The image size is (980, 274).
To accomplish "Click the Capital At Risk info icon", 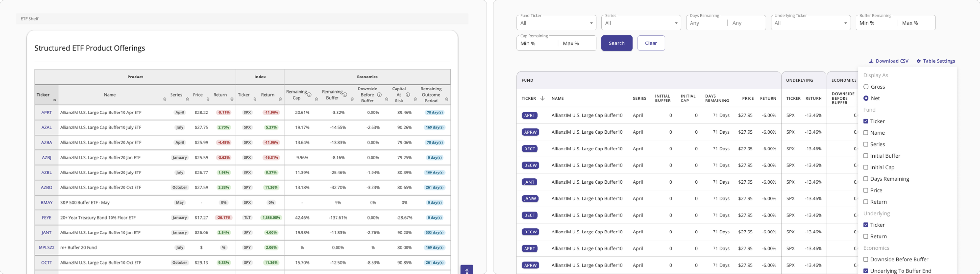I will 407,95.
